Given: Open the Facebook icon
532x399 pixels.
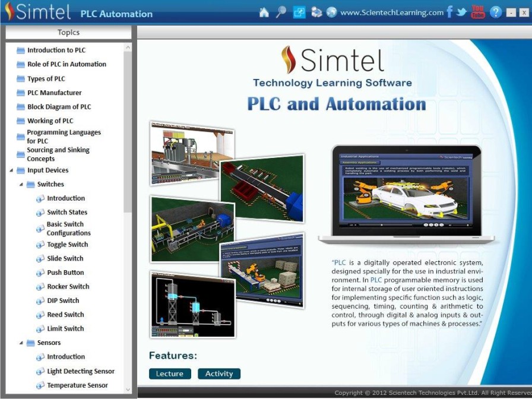Looking at the screenshot, I should pyautogui.click(x=449, y=12).
